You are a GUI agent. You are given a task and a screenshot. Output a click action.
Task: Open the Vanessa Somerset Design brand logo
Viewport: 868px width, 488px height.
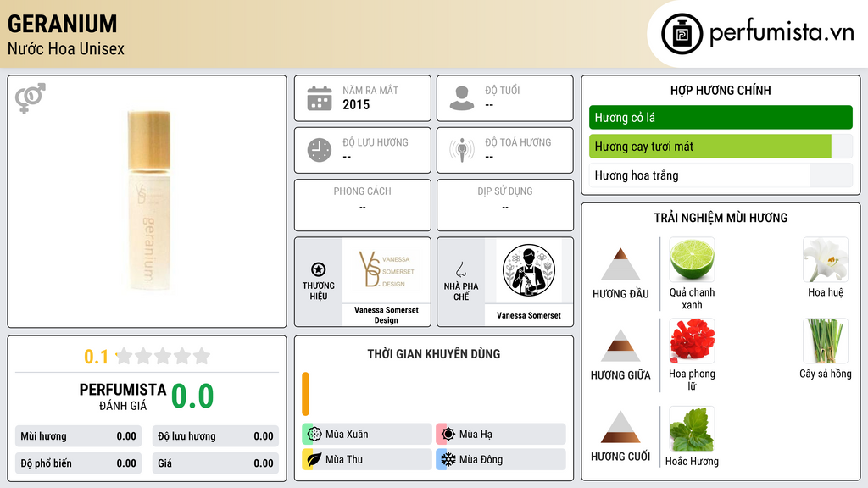tap(387, 270)
